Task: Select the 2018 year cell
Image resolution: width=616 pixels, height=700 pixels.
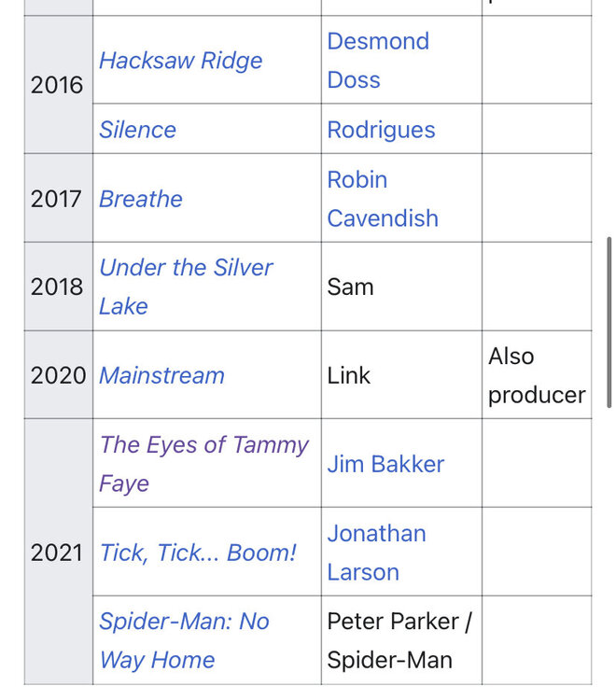Action: (x=59, y=287)
